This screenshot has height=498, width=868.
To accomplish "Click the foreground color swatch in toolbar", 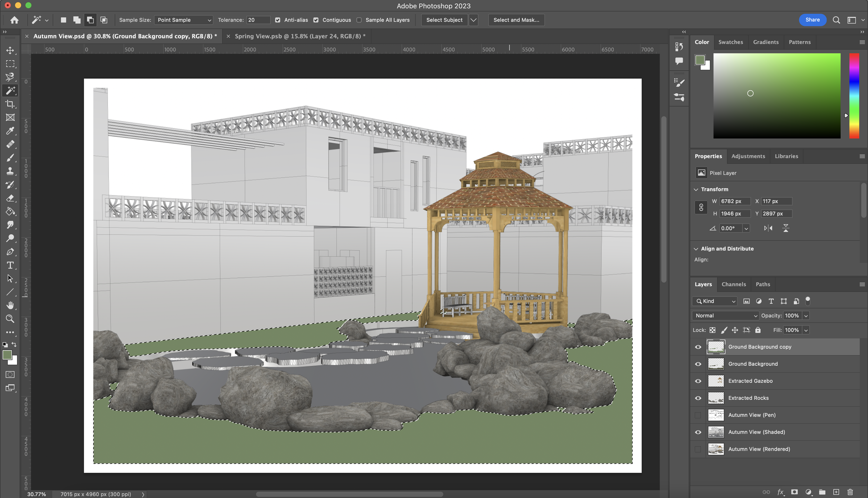I will click(7, 355).
